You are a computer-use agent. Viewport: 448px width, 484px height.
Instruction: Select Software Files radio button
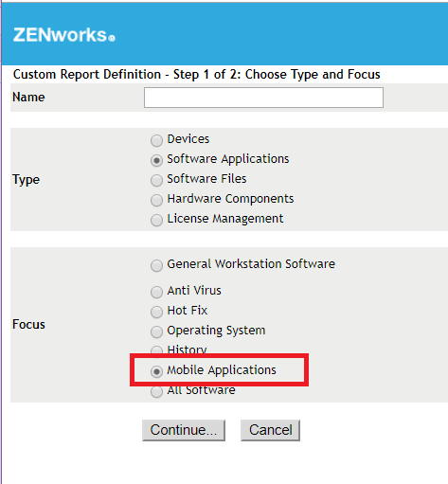point(156,180)
